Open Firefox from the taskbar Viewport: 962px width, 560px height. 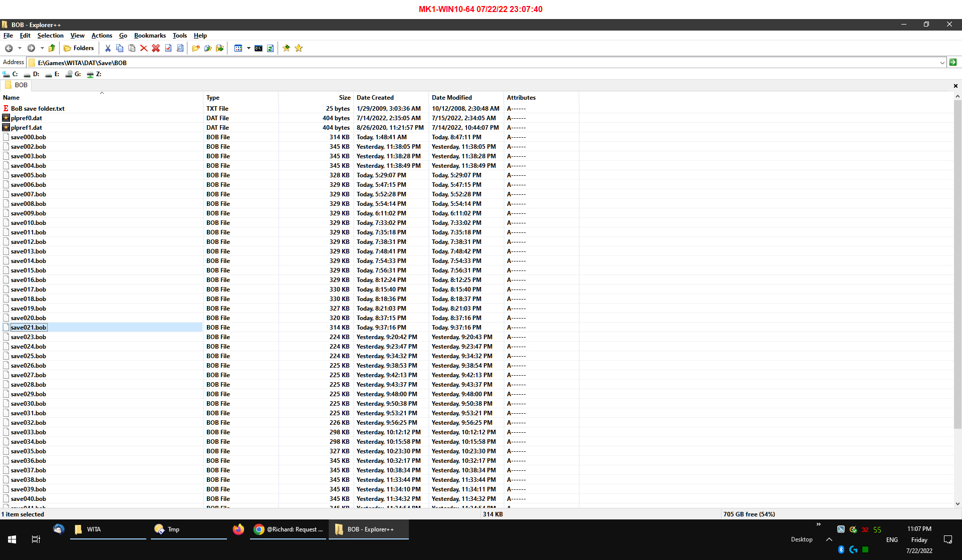point(238,529)
